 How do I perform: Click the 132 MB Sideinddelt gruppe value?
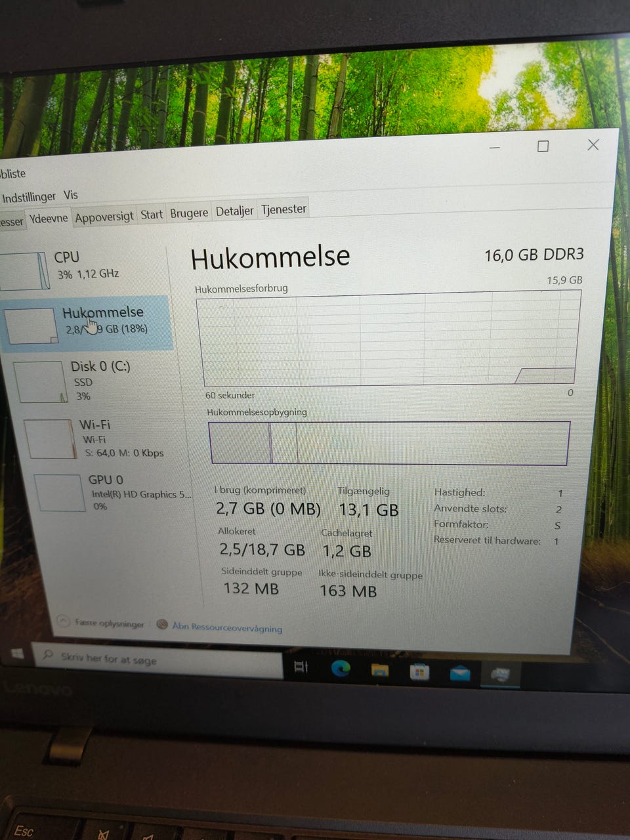coord(251,589)
